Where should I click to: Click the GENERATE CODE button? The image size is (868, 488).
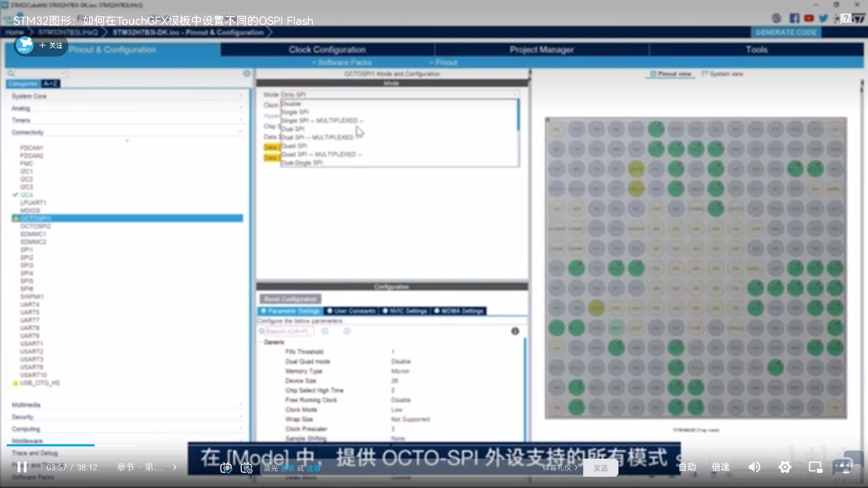tap(786, 32)
